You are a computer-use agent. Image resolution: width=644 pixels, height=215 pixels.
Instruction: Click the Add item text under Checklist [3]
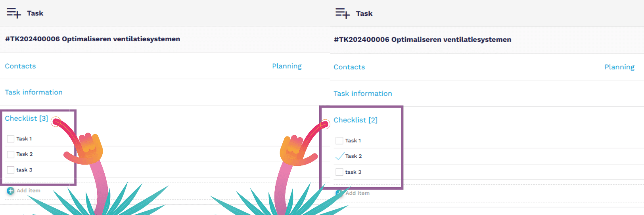point(29,191)
